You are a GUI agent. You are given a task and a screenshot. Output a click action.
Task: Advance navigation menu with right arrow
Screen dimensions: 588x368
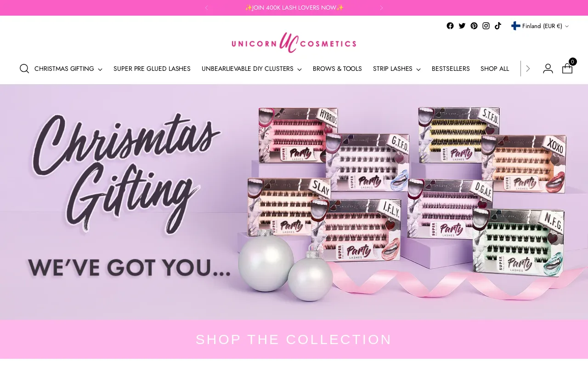tap(528, 69)
